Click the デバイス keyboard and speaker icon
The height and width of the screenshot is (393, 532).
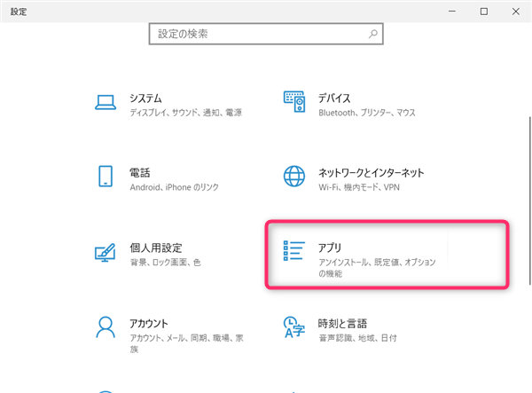(294, 101)
